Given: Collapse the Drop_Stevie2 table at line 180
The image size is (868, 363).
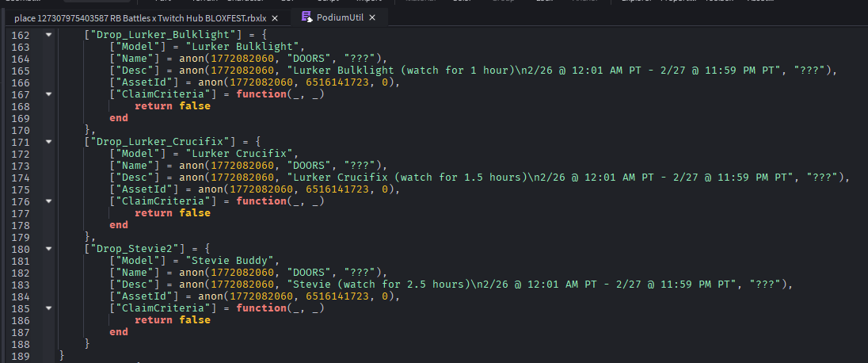Looking at the screenshot, I should [48, 248].
